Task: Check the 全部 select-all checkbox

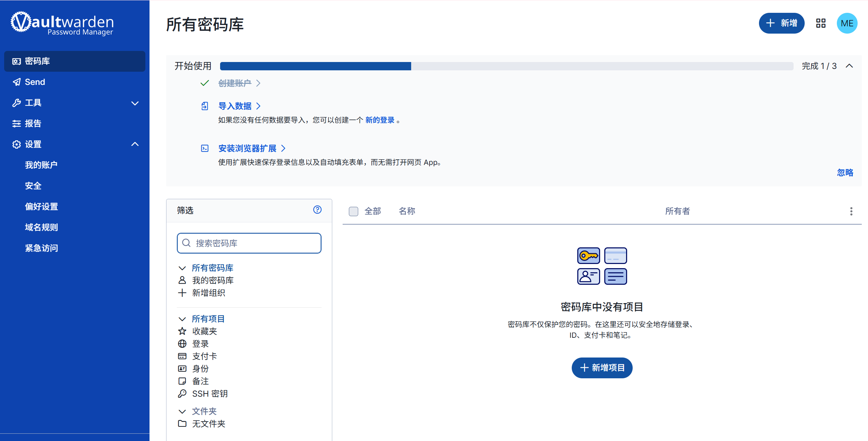Action: (353, 211)
